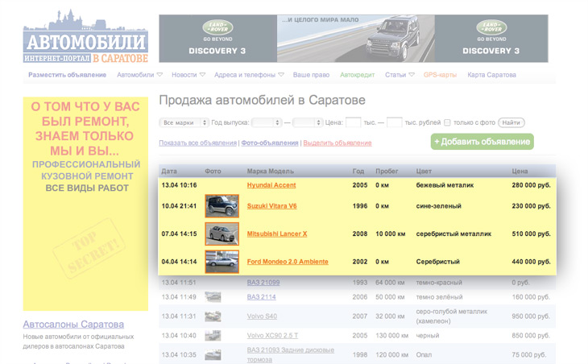Click the minimum price input field
The image size is (588, 364).
pos(353,122)
